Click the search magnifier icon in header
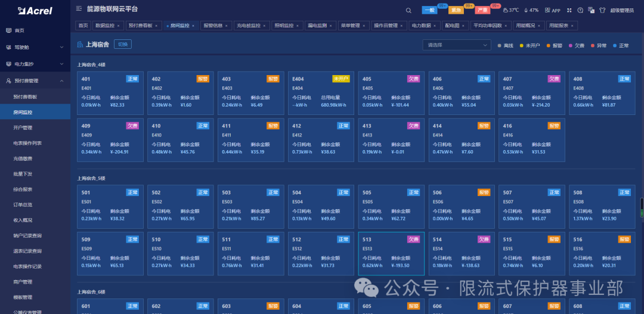The height and width of the screenshot is (314, 644). (408, 10)
